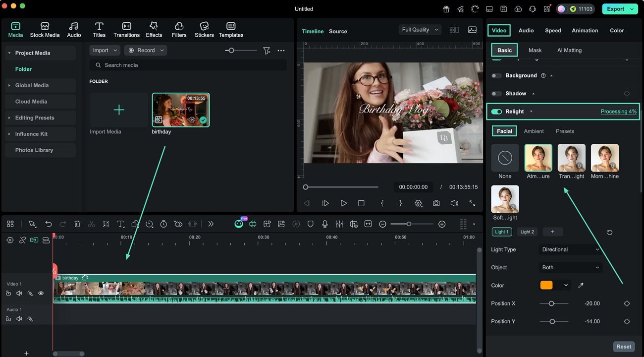Viewport: 644px width, 357px height.
Task: Hide Video 1 track with eye icon
Action: (41, 294)
